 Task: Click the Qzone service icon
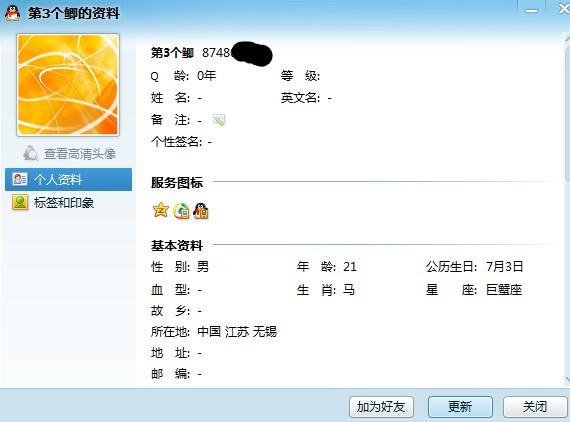click(181, 211)
